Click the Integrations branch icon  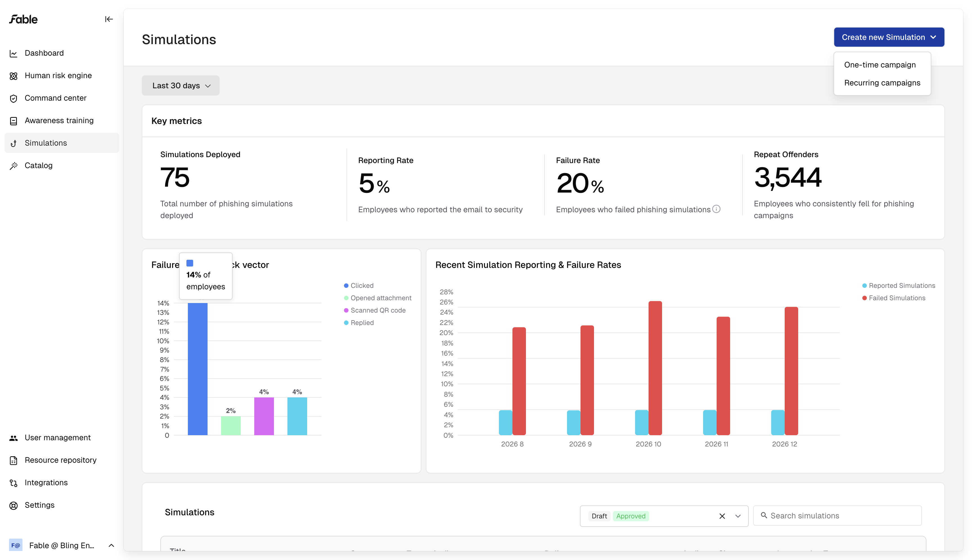13,483
